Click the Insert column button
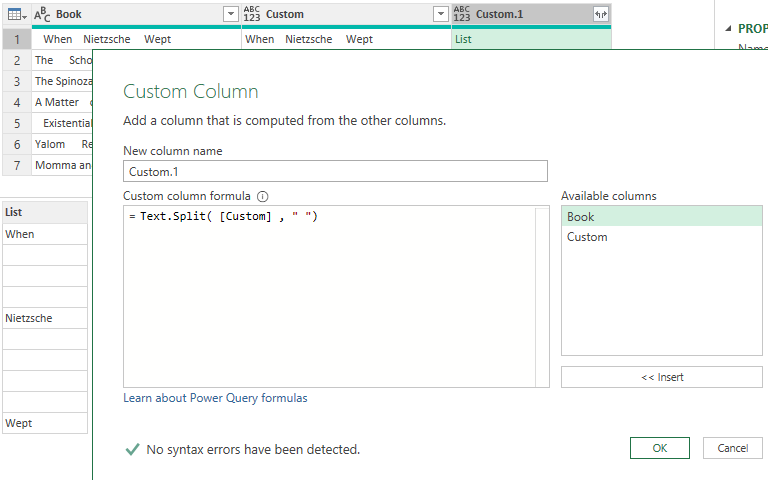Viewport: 768px width, 480px height. click(x=662, y=377)
